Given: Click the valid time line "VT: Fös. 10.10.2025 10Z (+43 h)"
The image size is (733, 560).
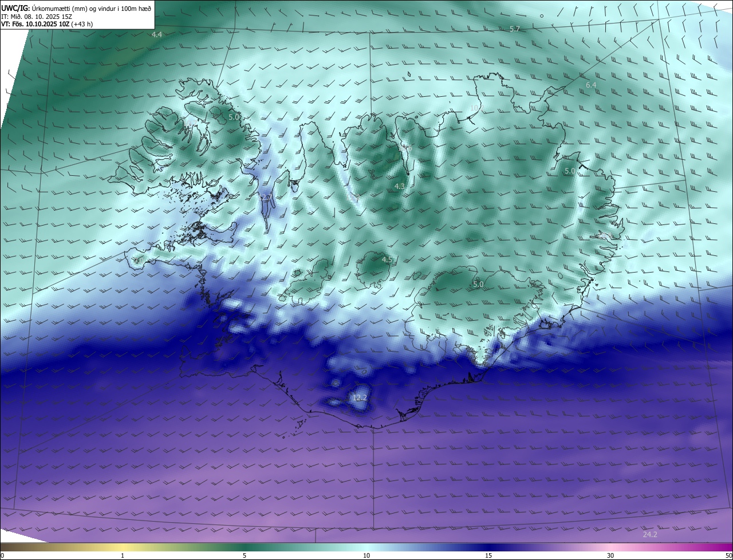Looking at the screenshot, I should pos(47,24).
